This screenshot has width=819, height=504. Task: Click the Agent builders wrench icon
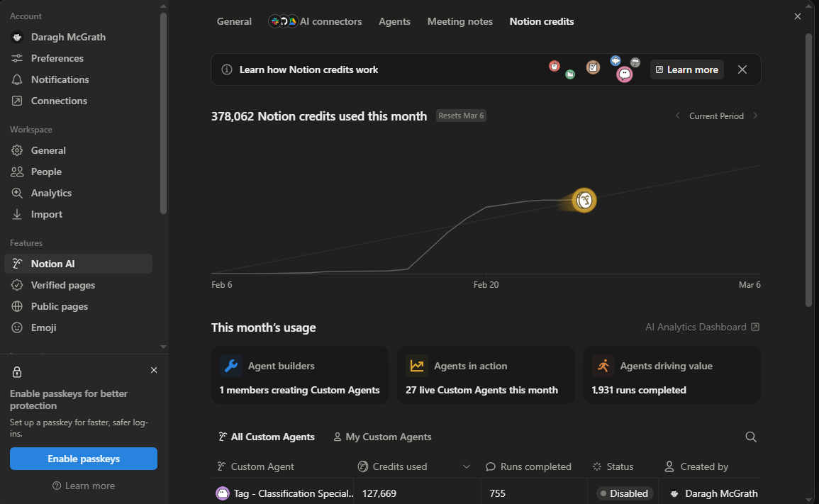tap(231, 366)
